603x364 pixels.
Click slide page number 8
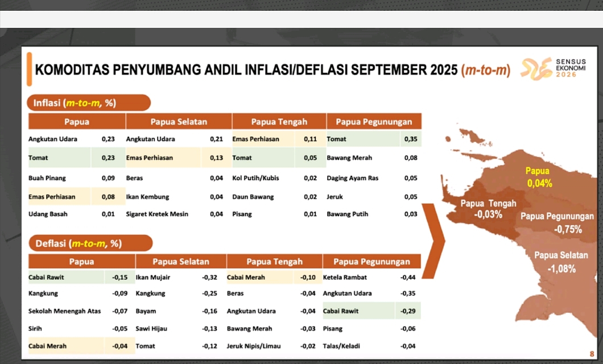click(x=592, y=354)
